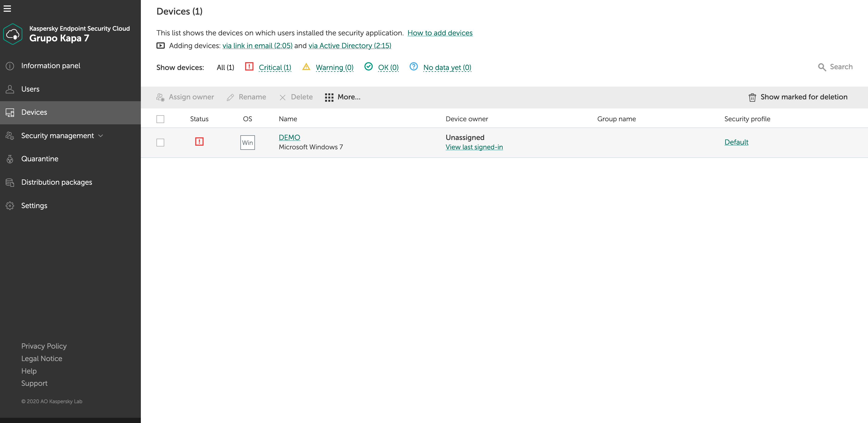Click the Settings gear icon

click(x=10, y=206)
